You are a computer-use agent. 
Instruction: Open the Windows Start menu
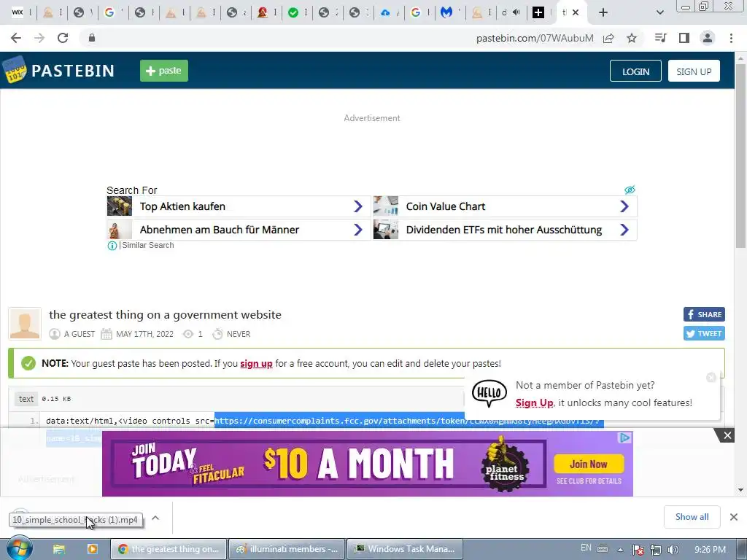pyautogui.click(x=19, y=548)
